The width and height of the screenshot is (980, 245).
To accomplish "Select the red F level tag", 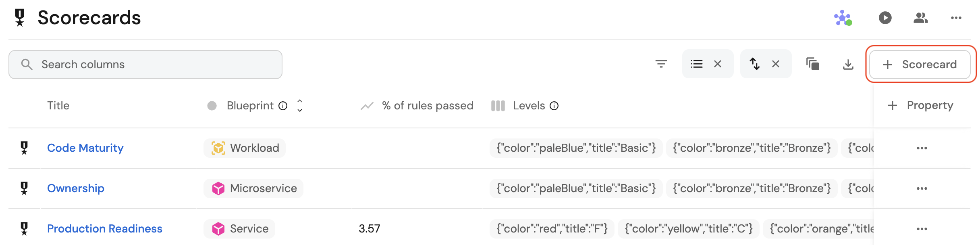I will pyautogui.click(x=552, y=229).
